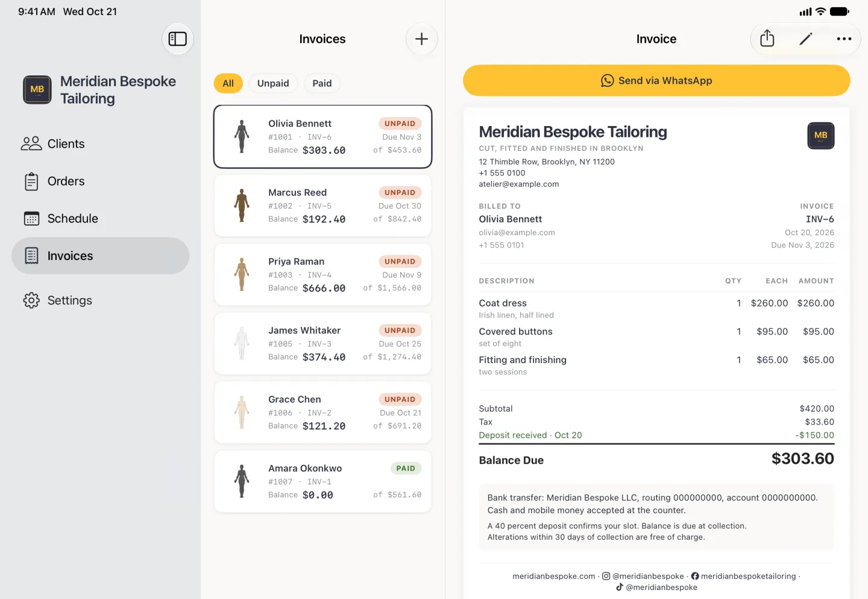Viewport: 868px width, 599px height.
Task: Go to the Orders section
Action: point(101,181)
